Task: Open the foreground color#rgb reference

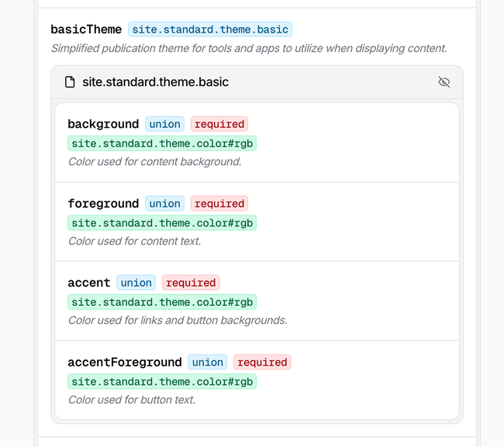Action: [162, 223]
